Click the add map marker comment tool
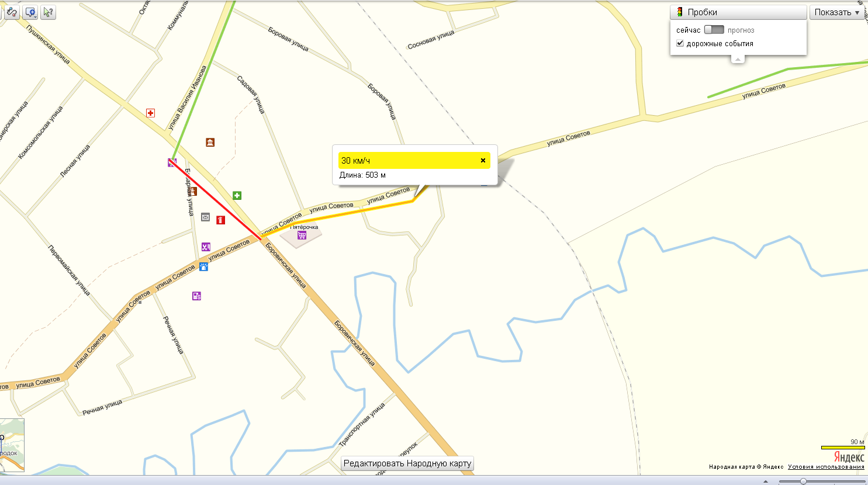 click(x=30, y=12)
